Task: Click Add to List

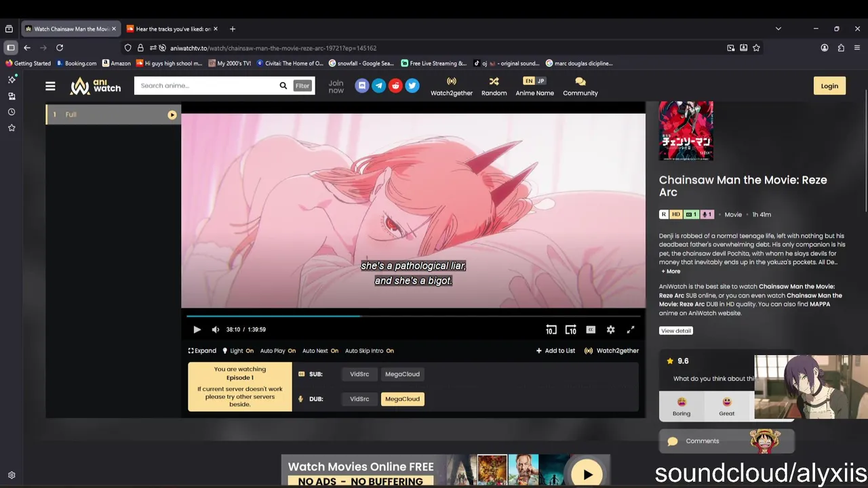Action: [555, 350]
